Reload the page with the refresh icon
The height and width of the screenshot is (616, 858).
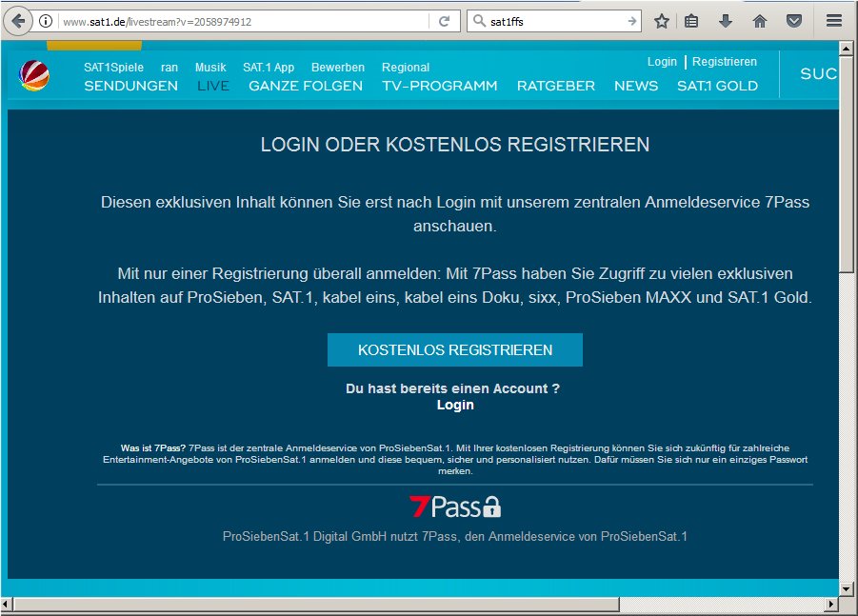point(444,21)
